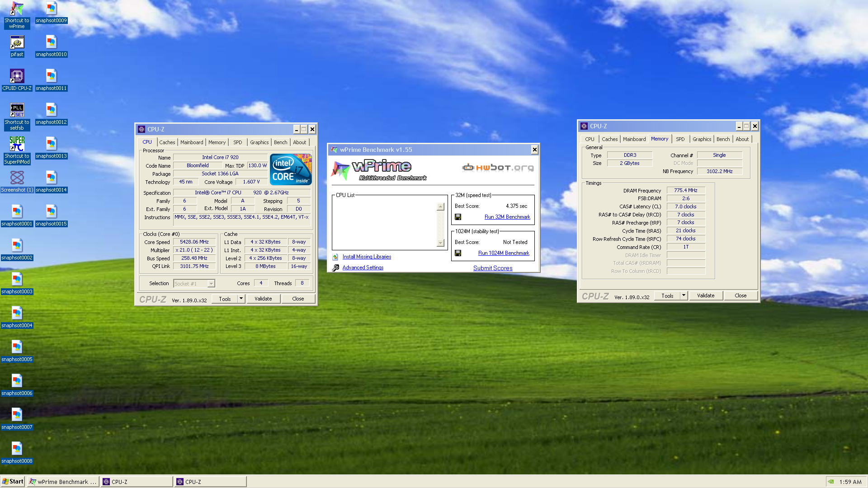Click the save icon for 32M score
Viewport: 868px width, 488px height.
[458, 217]
